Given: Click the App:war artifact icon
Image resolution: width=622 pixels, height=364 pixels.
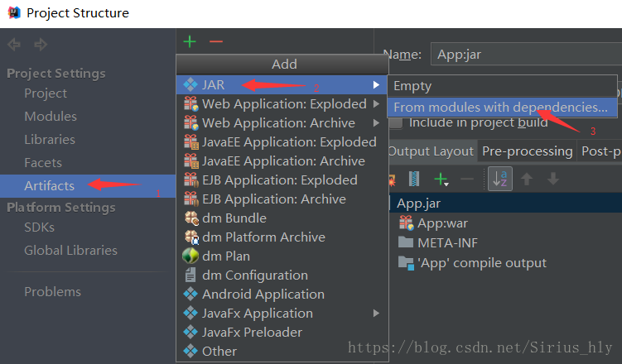Looking at the screenshot, I should tap(406, 223).
